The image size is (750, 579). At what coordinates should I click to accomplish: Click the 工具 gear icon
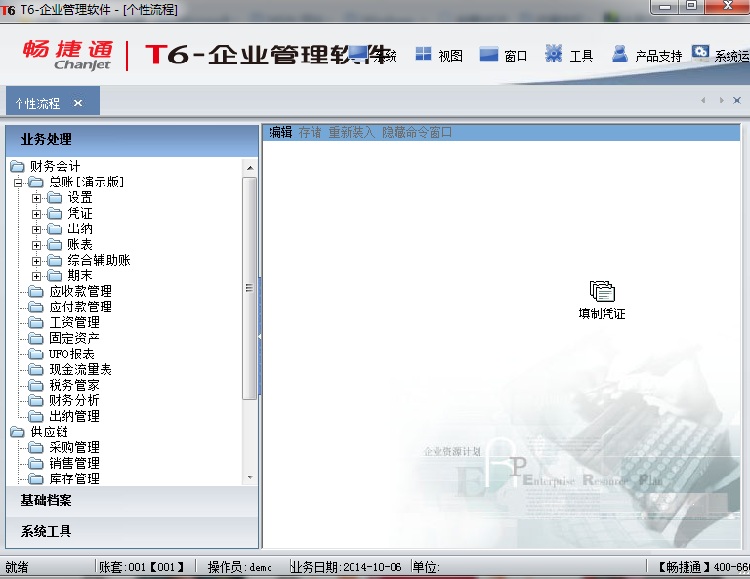pyautogui.click(x=553, y=54)
